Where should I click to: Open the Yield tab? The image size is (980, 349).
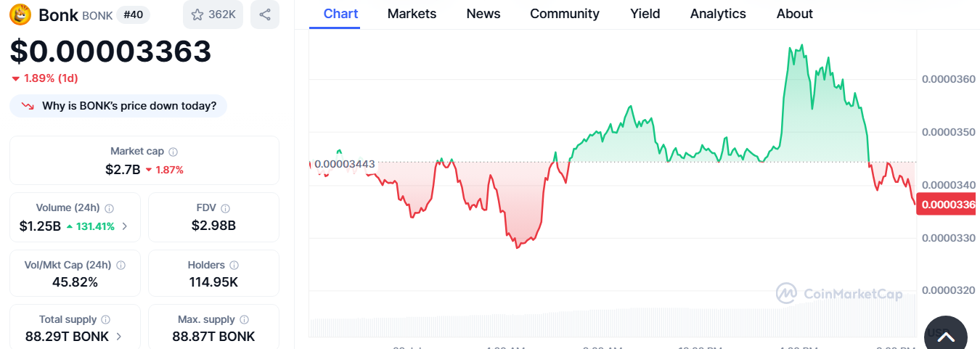point(645,14)
